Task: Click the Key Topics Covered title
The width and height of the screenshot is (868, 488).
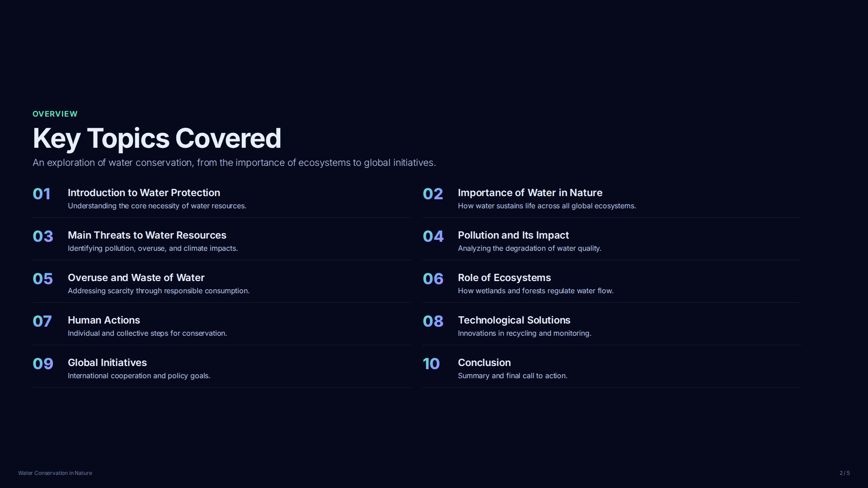Action: click(x=157, y=138)
